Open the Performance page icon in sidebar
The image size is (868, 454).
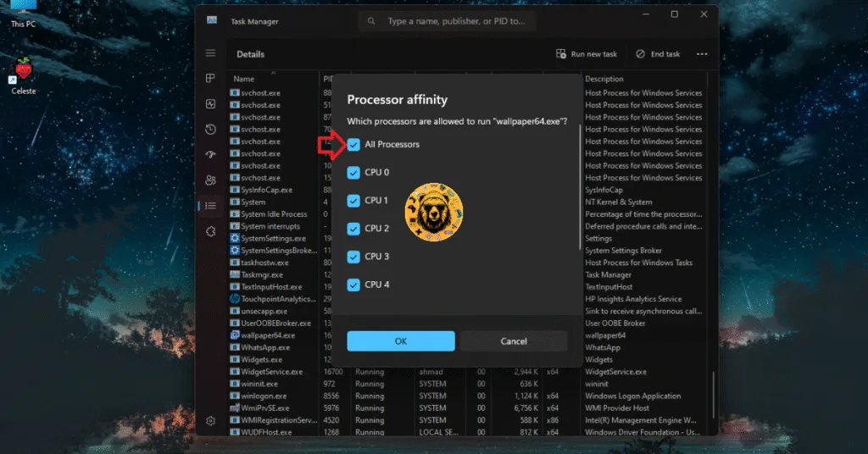coord(210,104)
